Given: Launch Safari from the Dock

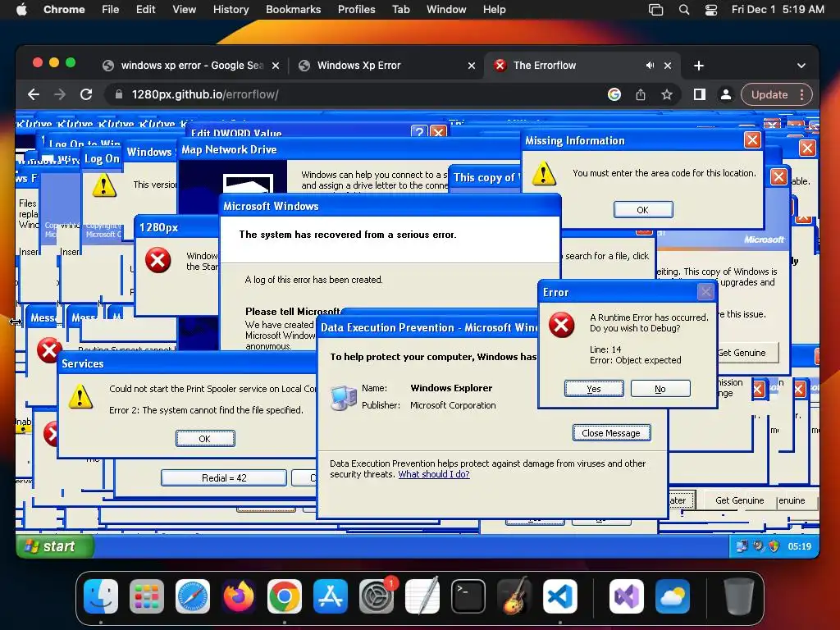Looking at the screenshot, I should (x=193, y=596).
